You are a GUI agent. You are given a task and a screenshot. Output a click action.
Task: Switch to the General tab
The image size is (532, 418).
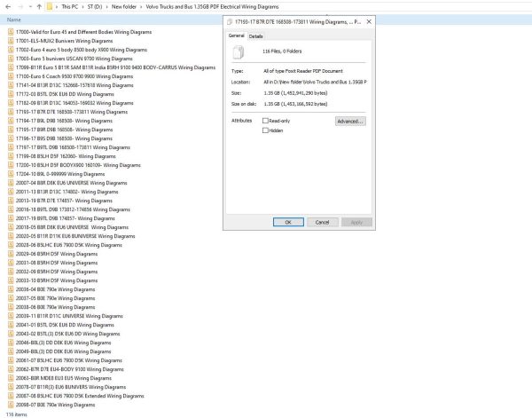tap(236, 35)
